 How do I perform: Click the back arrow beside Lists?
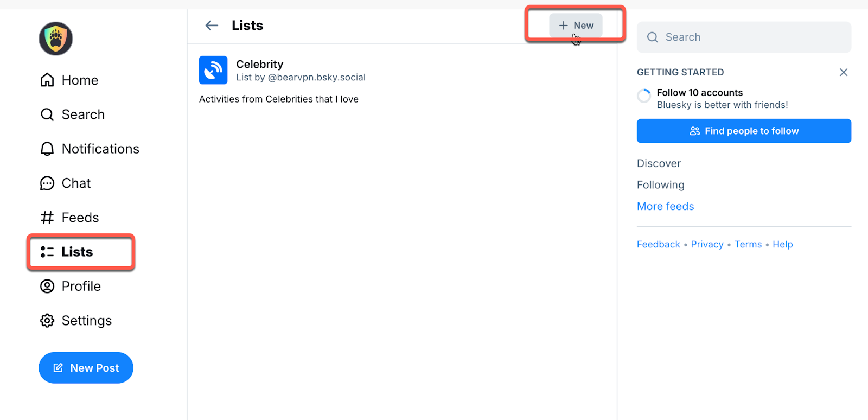(212, 26)
